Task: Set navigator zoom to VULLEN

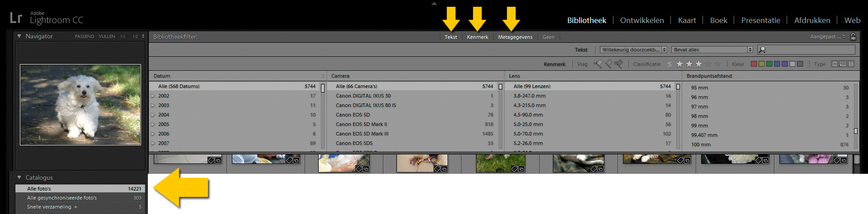Action: [x=107, y=37]
